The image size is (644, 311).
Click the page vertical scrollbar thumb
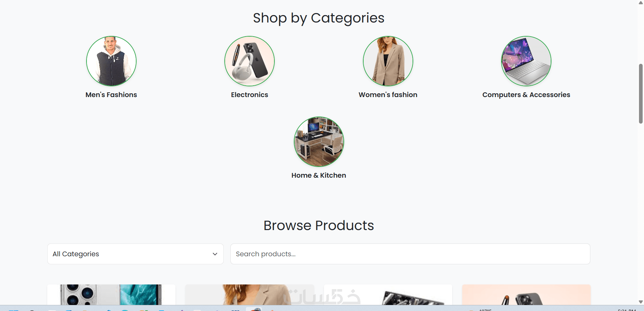click(641, 93)
